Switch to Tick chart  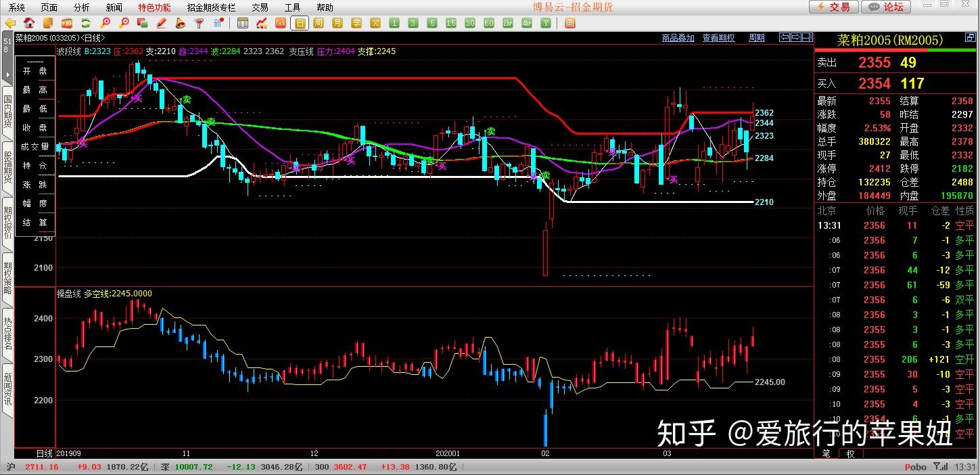281,23
